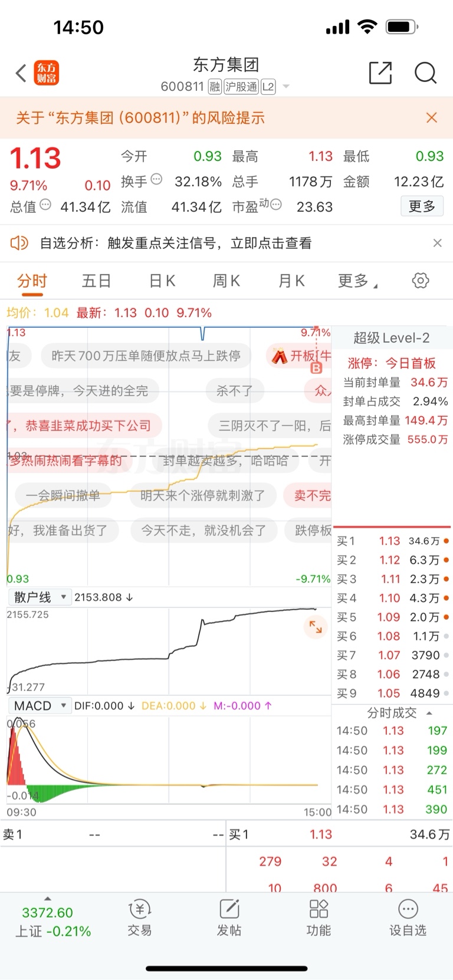Tap the trade row with volume 451
Viewport: 453px width, 980px height.
[x=392, y=790]
